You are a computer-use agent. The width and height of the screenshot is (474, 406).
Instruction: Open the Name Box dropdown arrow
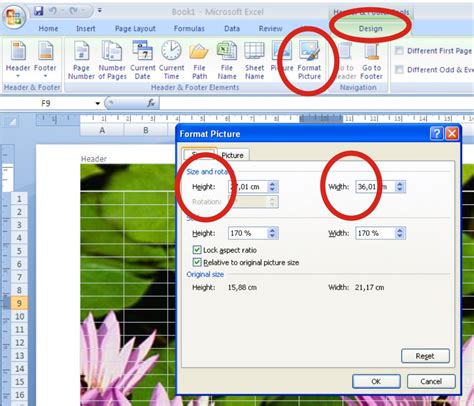point(98,103)
